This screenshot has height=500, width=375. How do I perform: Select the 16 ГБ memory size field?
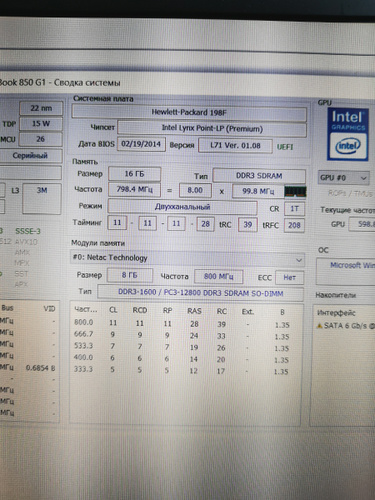click(135, 174)
